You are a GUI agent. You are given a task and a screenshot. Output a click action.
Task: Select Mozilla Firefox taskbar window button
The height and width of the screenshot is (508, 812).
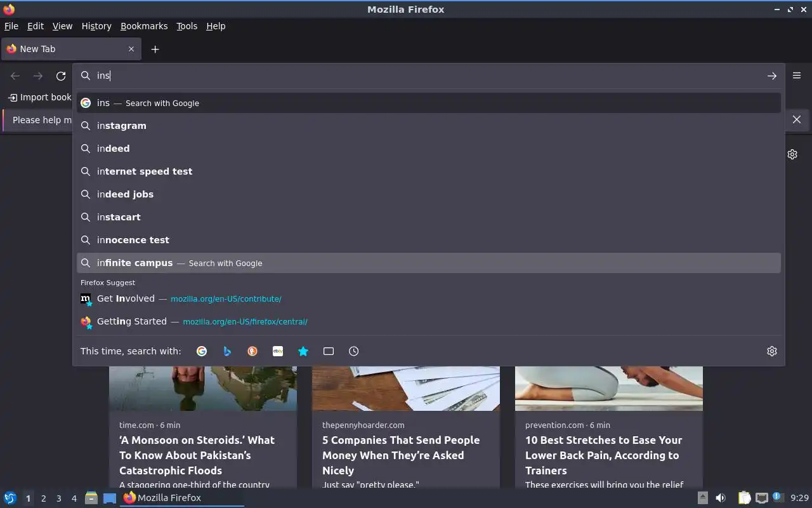point(183,498)
